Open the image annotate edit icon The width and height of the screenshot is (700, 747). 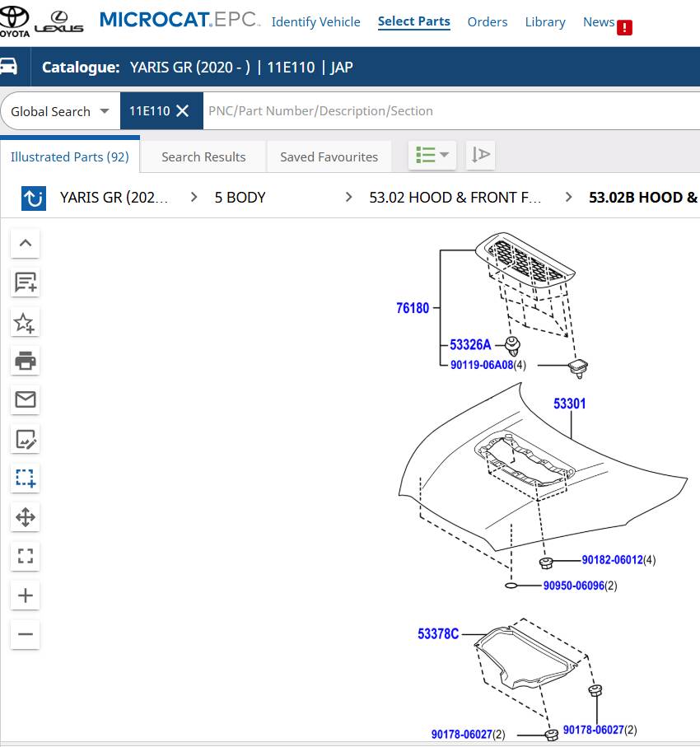[x=26, y=440]
